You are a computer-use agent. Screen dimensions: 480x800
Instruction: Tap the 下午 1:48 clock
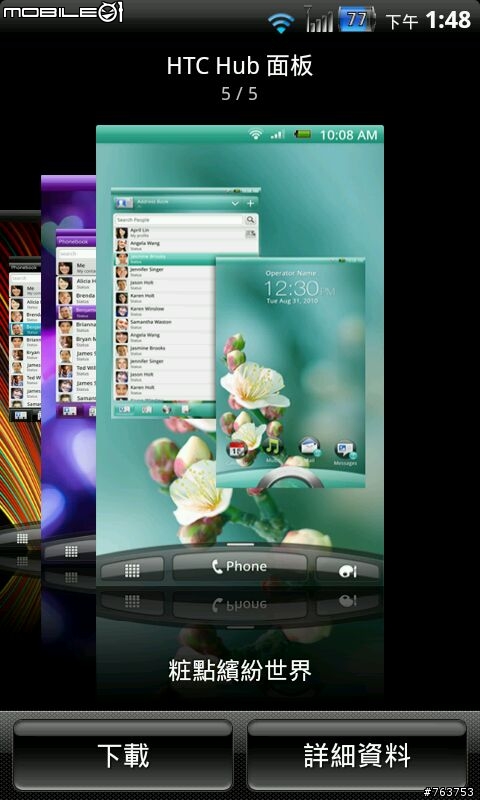tap(428, 20)
